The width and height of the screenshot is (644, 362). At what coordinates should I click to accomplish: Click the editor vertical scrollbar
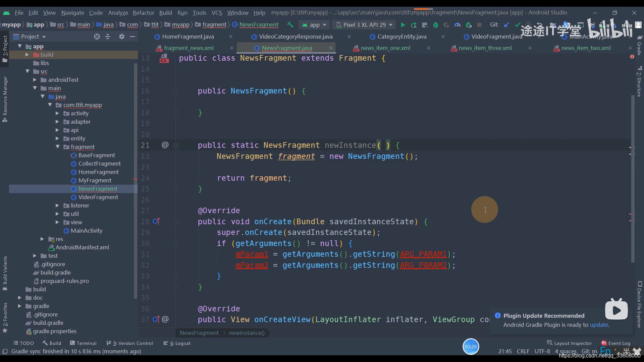tap(633, 178)
